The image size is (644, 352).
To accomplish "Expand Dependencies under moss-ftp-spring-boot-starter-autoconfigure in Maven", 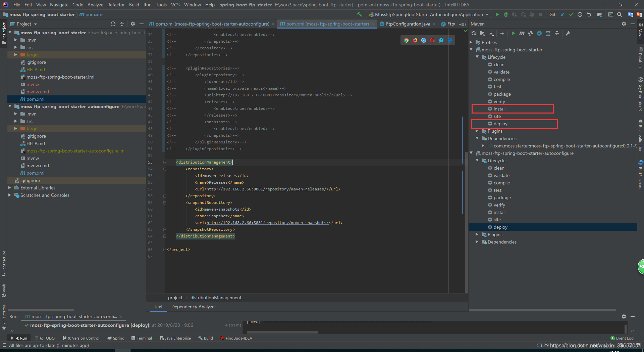I will tap(477, 242).
